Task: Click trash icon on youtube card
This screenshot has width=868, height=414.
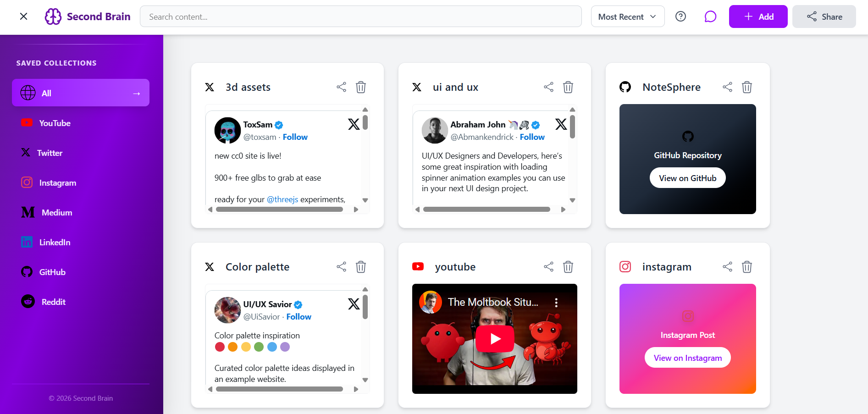Action: click(568, 267)
